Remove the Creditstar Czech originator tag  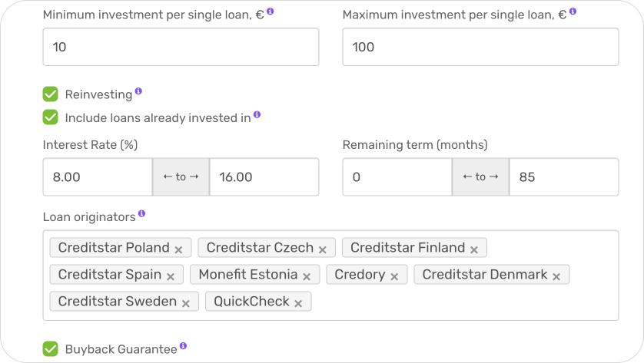pyautogui.click(x=323, y=249)
